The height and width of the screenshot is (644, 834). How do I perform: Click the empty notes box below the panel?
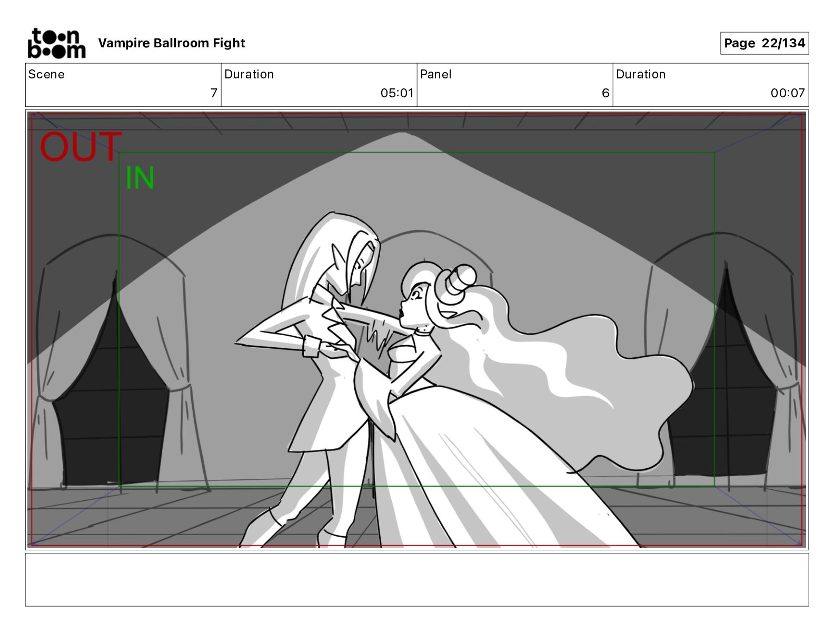[x=417, y=579]
